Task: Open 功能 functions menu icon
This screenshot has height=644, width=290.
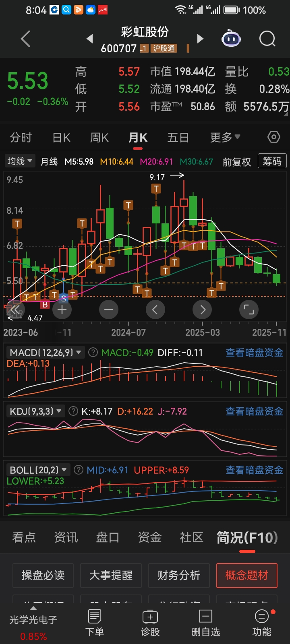Action: pyautogui.click(x=262, y=623)
